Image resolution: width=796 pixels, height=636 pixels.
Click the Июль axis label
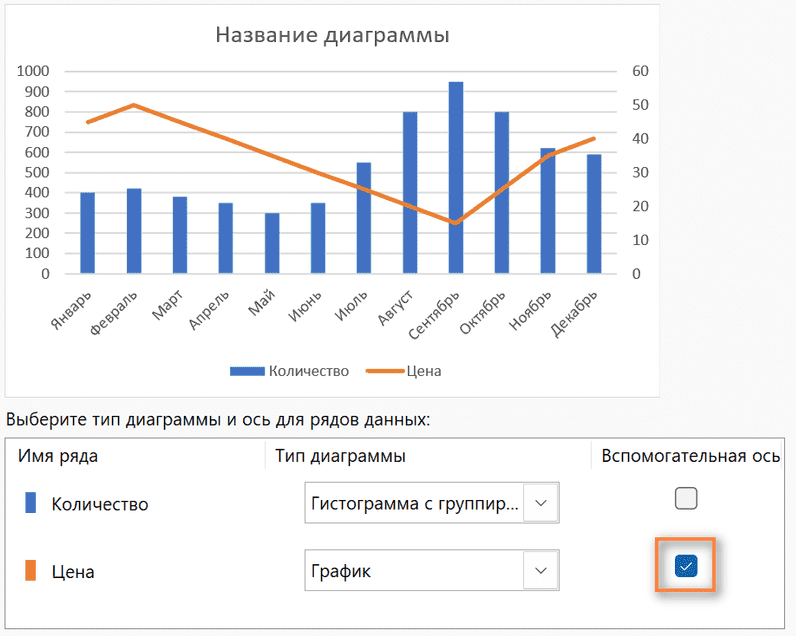351,306
